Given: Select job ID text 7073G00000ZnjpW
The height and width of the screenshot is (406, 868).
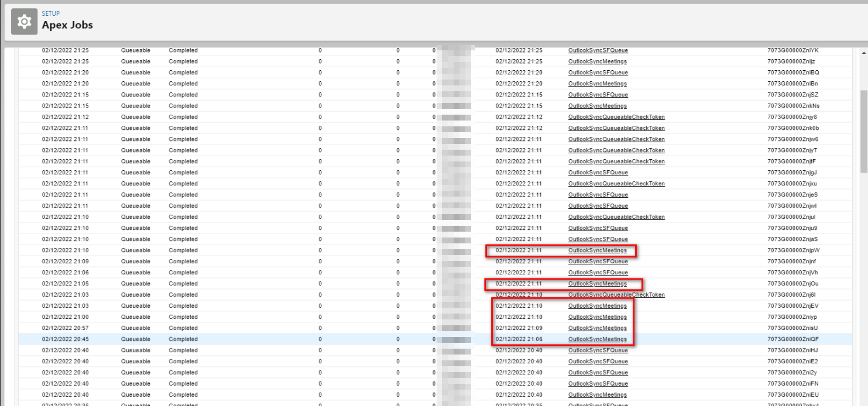Looking at the screenshot, I should point(794,250).
